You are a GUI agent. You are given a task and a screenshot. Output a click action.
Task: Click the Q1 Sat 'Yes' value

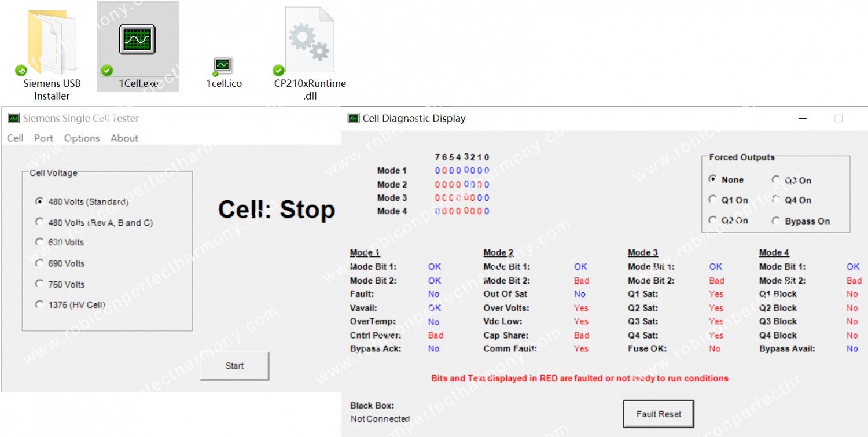[x=716, y=294]
